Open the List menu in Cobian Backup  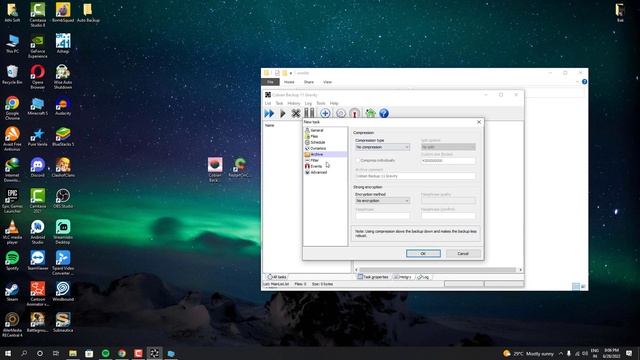coord(268,103)
